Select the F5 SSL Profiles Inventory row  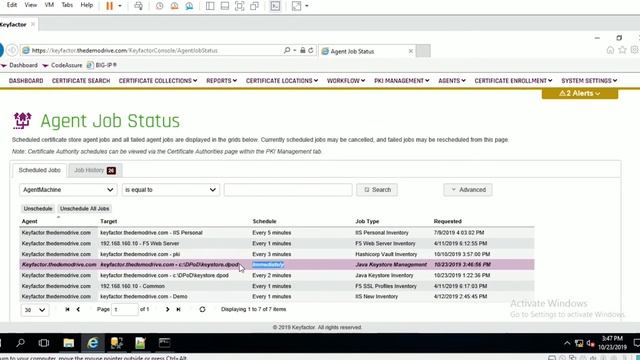click(277, 286)
